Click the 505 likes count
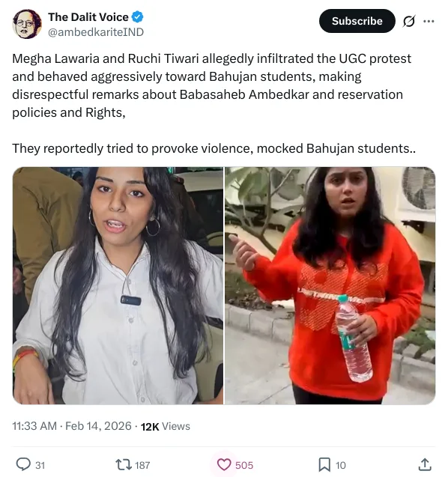This screenshot has width=448, height=477. 244,465
